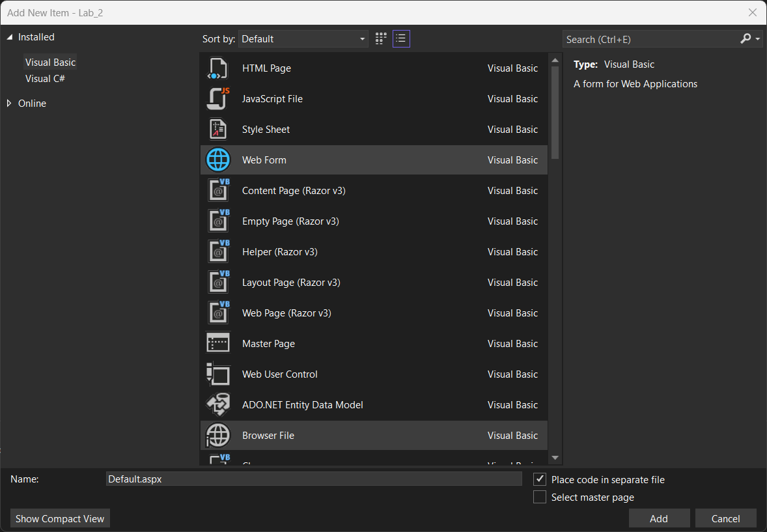
Task: Select the JavaScript File template icon
Action: coord(217,98)
